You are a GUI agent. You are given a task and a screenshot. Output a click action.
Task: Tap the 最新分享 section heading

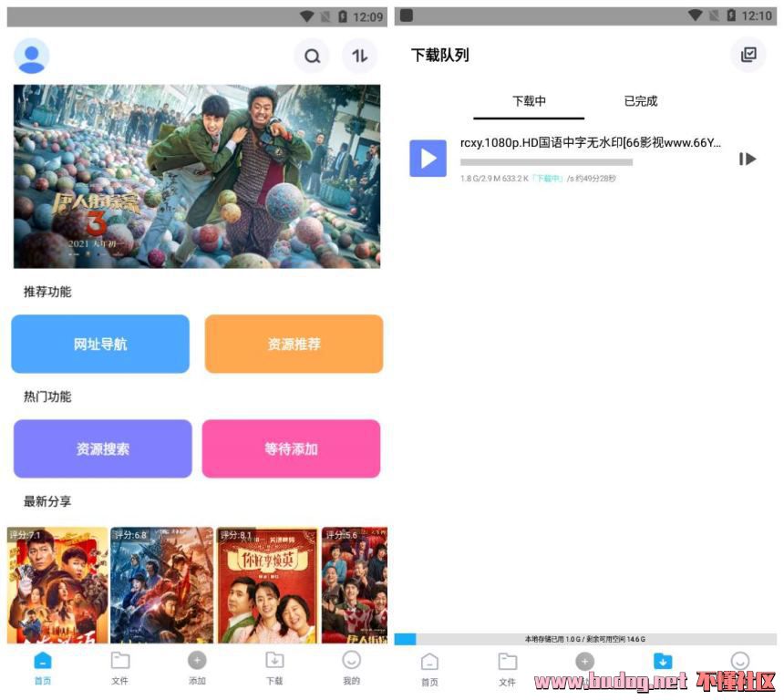coord(47,501)
